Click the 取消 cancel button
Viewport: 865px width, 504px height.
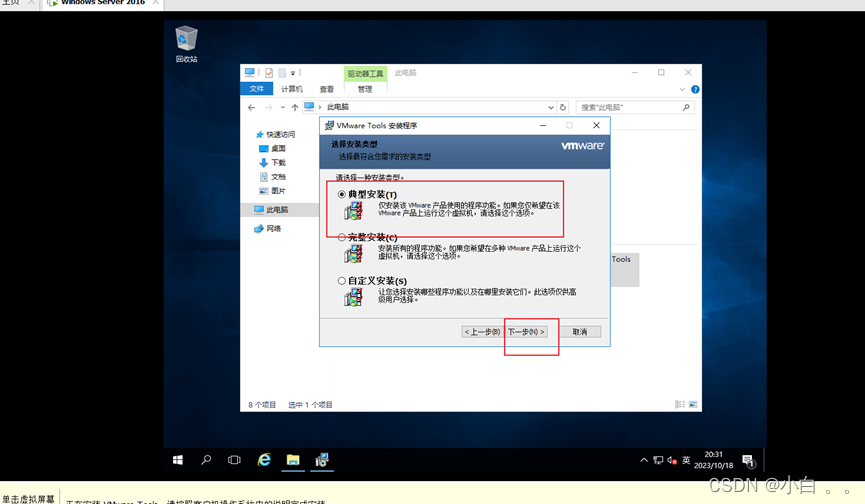pos(580,332)
